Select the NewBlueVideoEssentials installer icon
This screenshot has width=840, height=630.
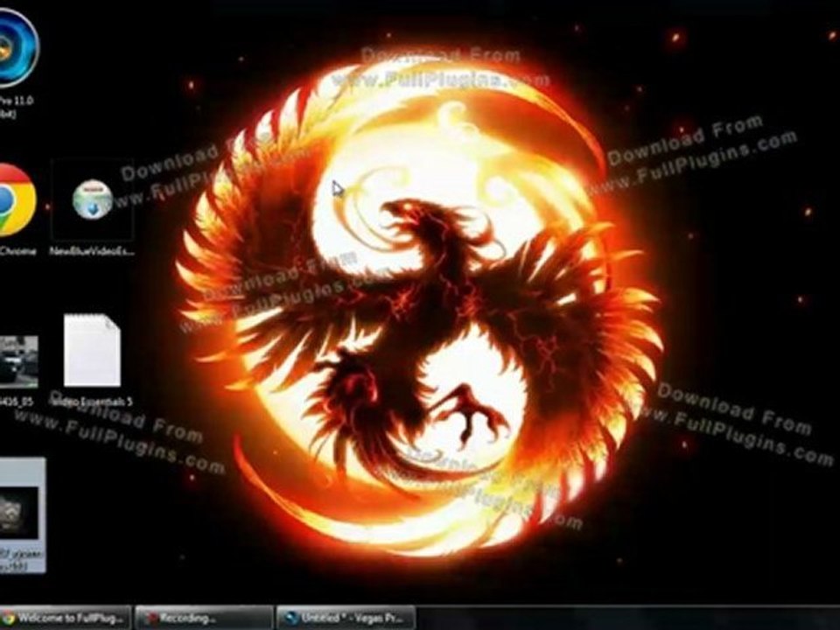pyautogui.click(x=92, y=200)
